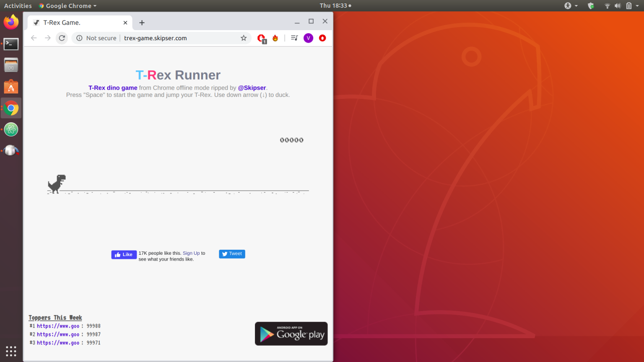
Task: Open the red upload extension icon
Action: 322,38
